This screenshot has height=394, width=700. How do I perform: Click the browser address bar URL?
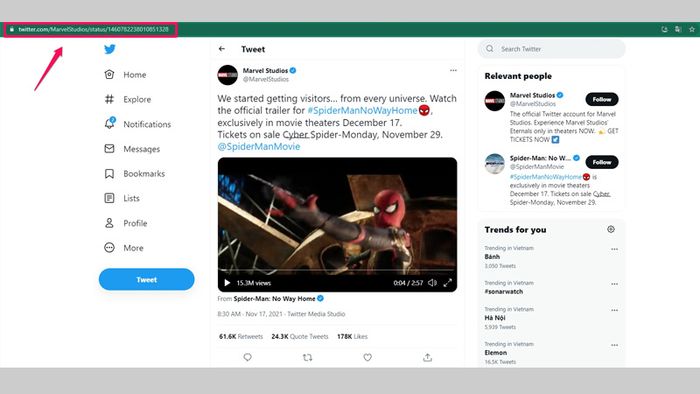[x=93, y=29]
